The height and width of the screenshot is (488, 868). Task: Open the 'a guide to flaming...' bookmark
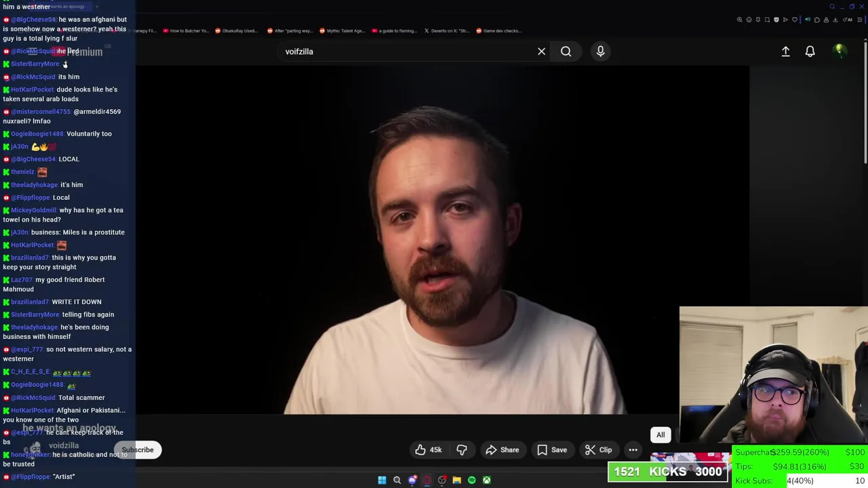[393, 30]
